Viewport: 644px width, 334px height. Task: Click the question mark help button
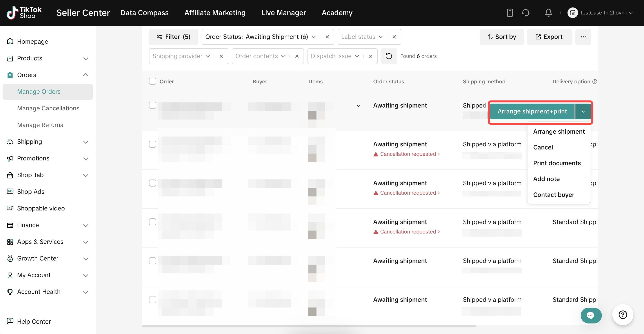pyautogui.click(x=622, y=315)
